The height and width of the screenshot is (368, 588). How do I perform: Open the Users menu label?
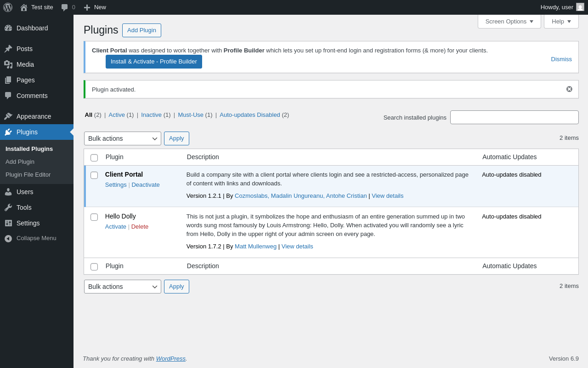(x=25, y=192)
